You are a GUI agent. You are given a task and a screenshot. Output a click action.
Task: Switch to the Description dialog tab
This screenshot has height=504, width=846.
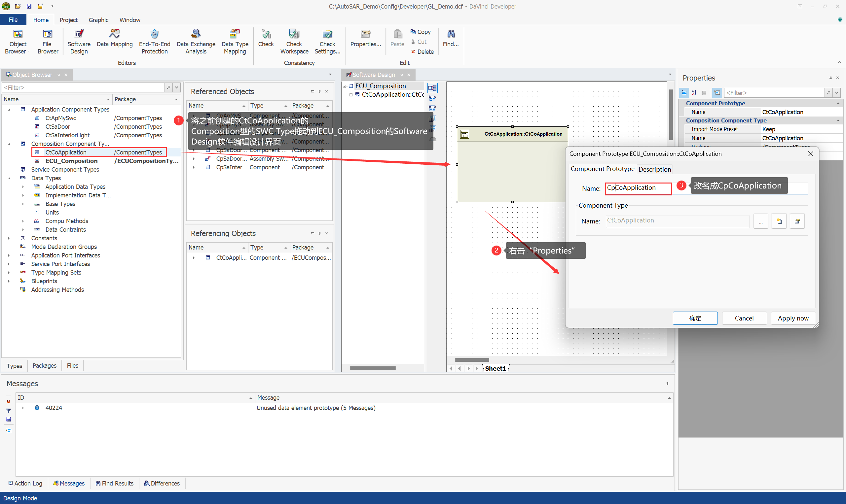coord(655,169)
